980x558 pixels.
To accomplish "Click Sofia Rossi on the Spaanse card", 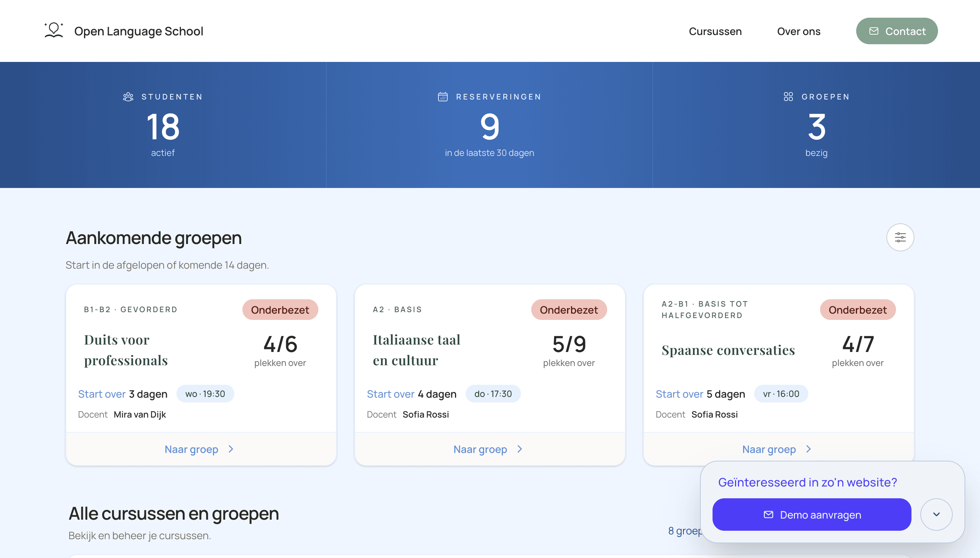I will point(714,414).
